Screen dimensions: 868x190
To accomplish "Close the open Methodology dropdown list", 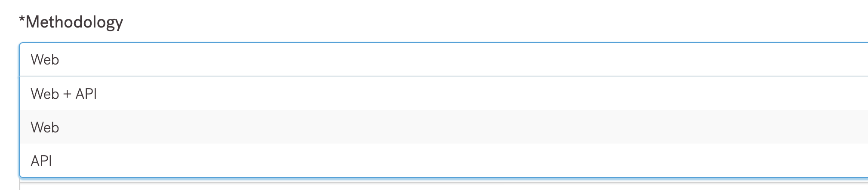I will click(x=444, y=59).
